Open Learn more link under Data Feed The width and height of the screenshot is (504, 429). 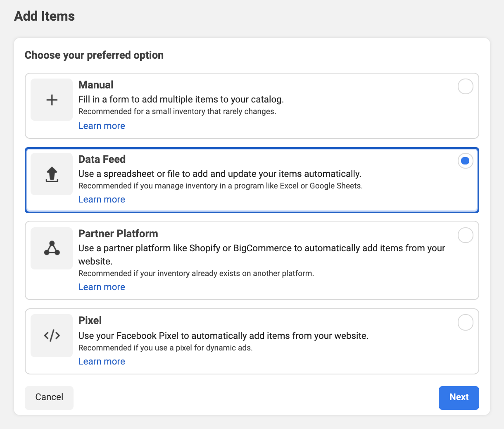pyautogui.click(x=102, y=200)
